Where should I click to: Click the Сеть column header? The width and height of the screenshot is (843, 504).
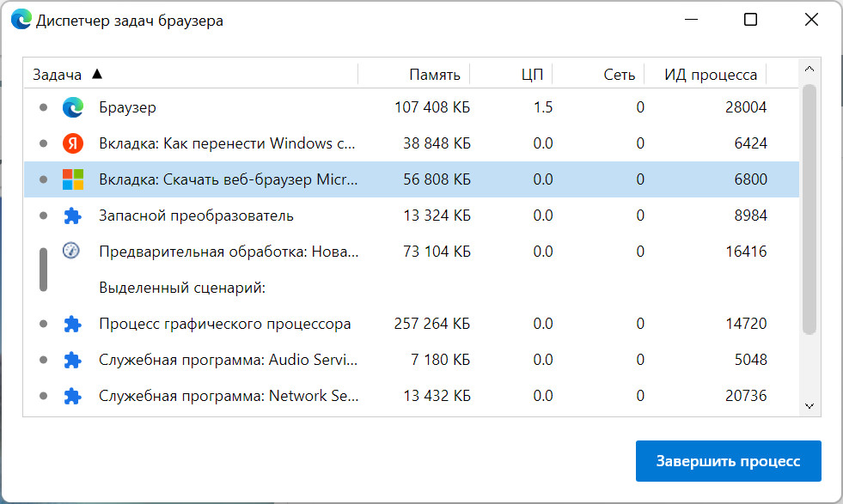[x=619, y=75]
